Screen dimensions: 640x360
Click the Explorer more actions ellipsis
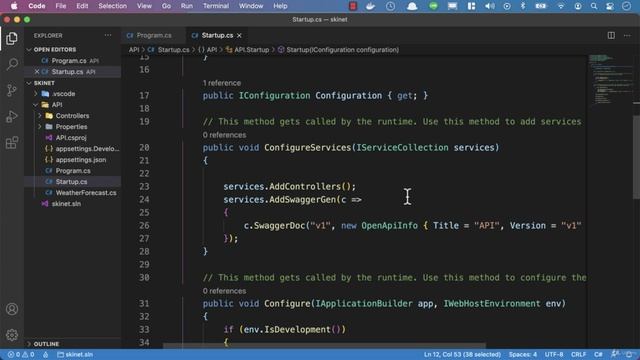(108, 36)
